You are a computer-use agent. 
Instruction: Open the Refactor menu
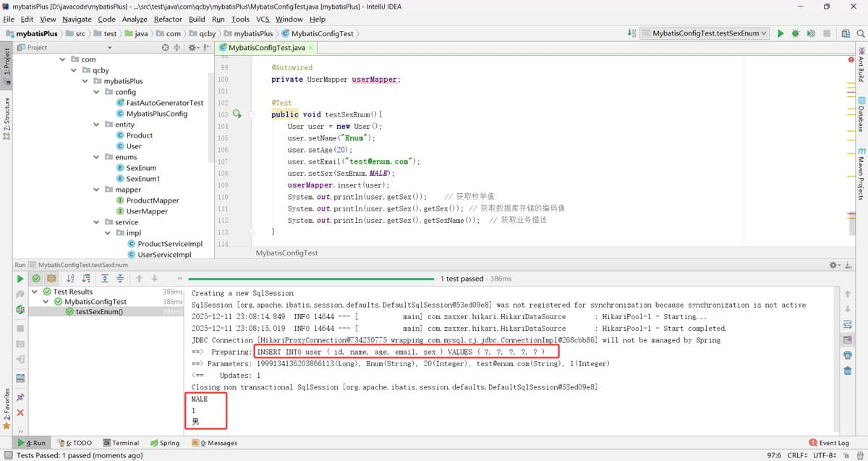(x=168, y=20)
